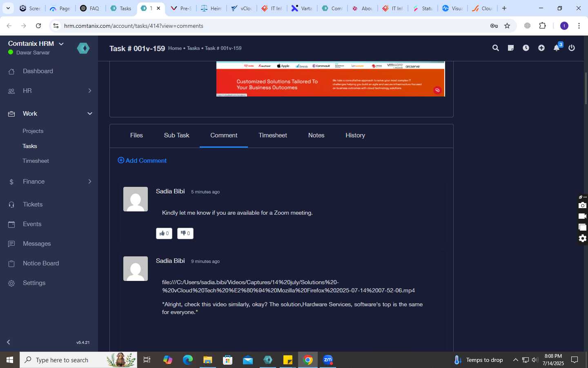This screenshot has width=588, height=368.
Task: Click Sadia Bibi name on 9 minutes ago comment
Action: tap(170, 261)
